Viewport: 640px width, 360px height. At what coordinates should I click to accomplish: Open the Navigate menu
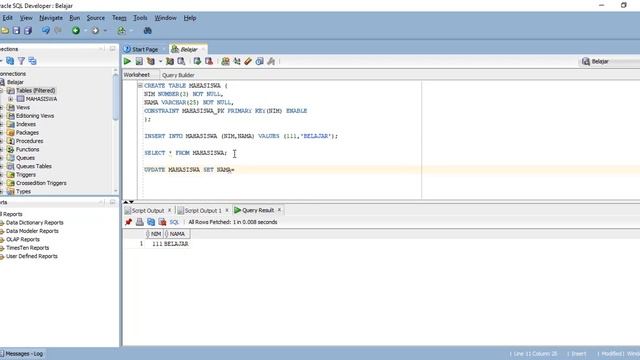pyautogui.click(x=51, y=18)
